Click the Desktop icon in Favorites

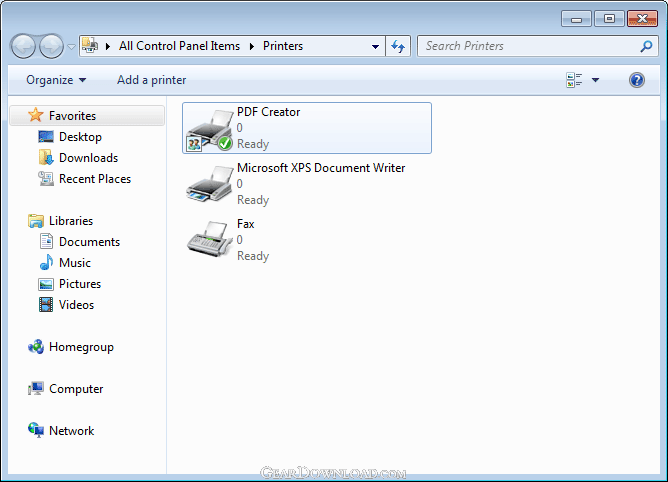46,136
